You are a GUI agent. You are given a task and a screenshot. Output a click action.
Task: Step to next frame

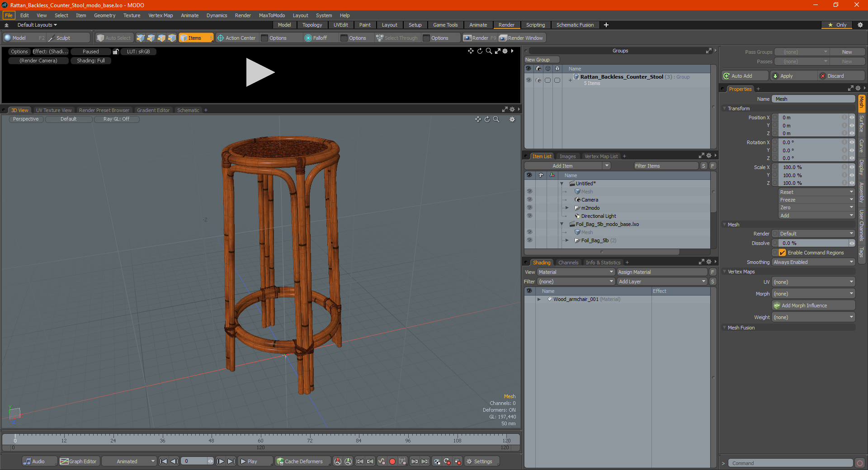[221, 461]
